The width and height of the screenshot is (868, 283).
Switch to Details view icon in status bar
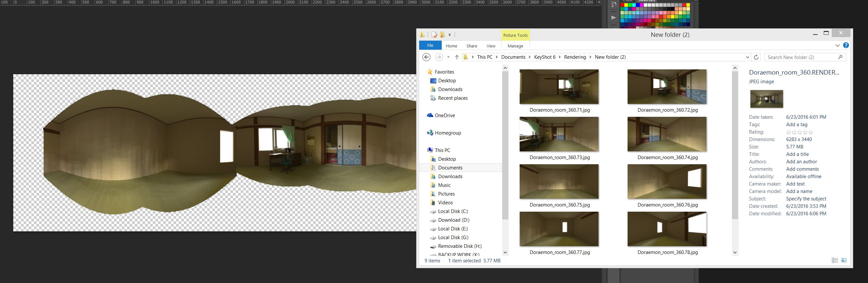click(x=835, y=260)
